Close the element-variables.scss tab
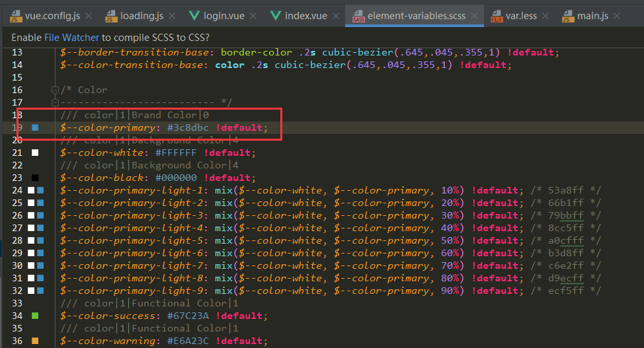Screen dimensions: 644x348 [474, 16]
